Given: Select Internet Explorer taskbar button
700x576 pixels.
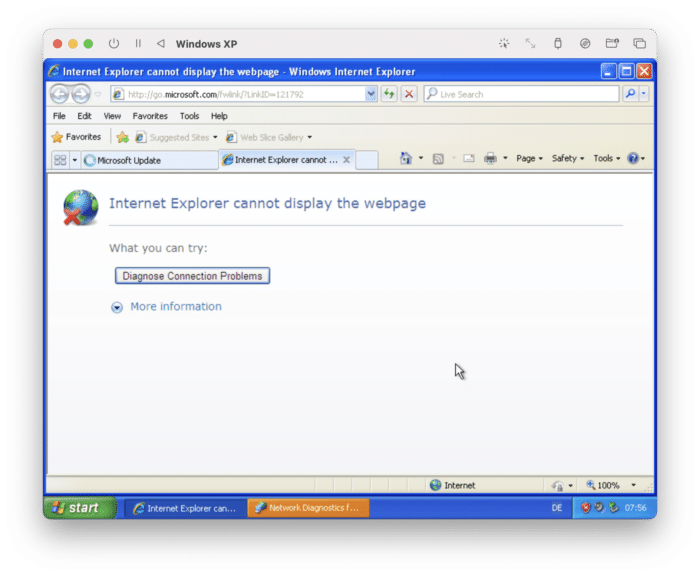Looking at the screenshot, I should point(185,508).
